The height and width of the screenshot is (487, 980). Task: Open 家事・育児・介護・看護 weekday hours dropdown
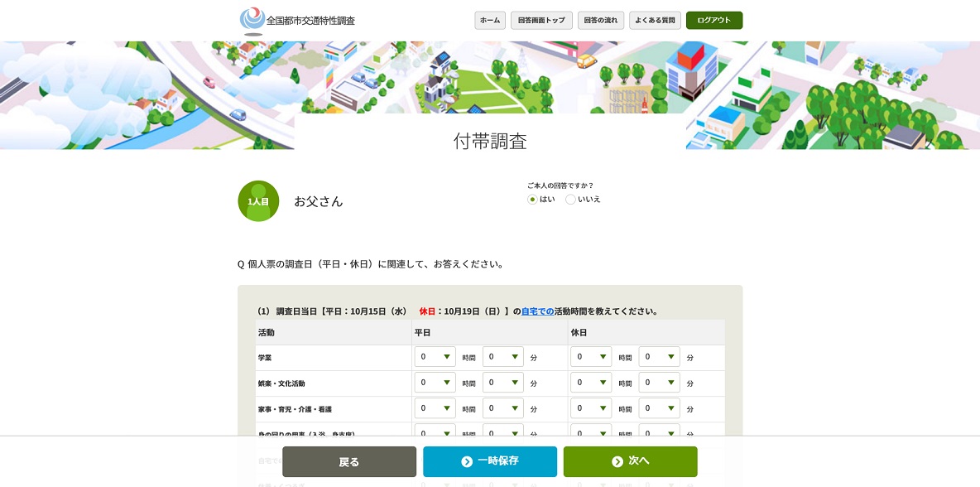click(435, 408)
